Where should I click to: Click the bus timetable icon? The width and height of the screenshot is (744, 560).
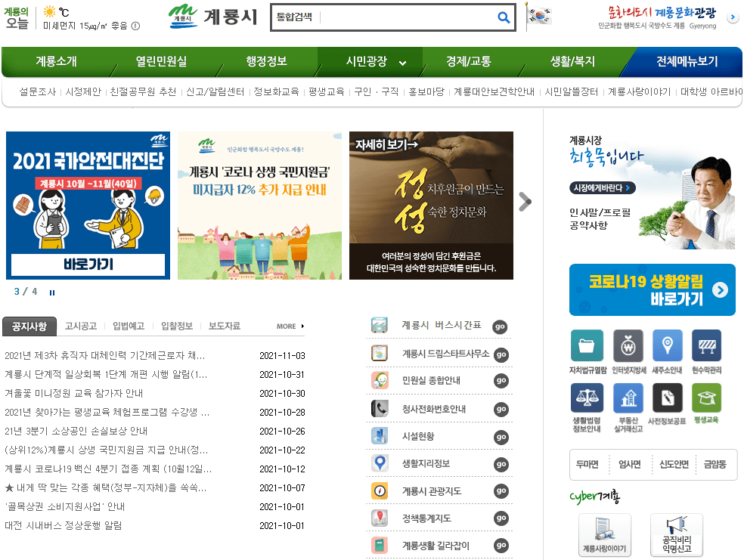pyautogui.click(x=380, y=325)
